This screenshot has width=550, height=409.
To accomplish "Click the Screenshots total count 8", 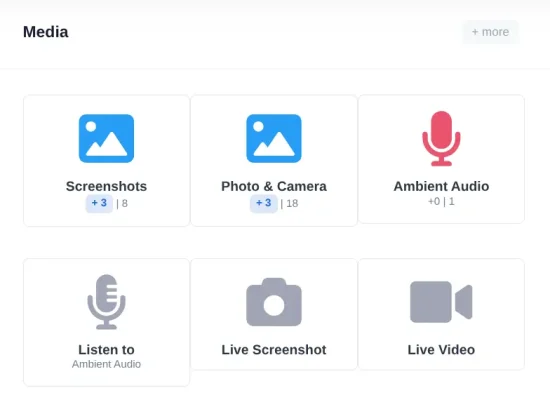I will (x=125, y=203).
